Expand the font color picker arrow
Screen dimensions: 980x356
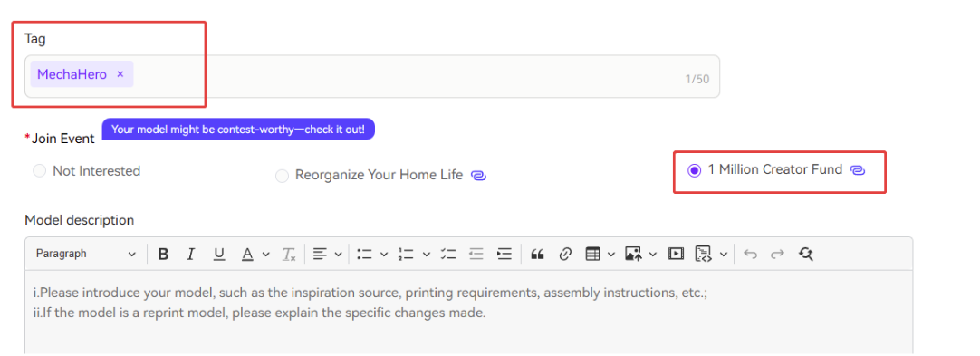click(265, 255)
